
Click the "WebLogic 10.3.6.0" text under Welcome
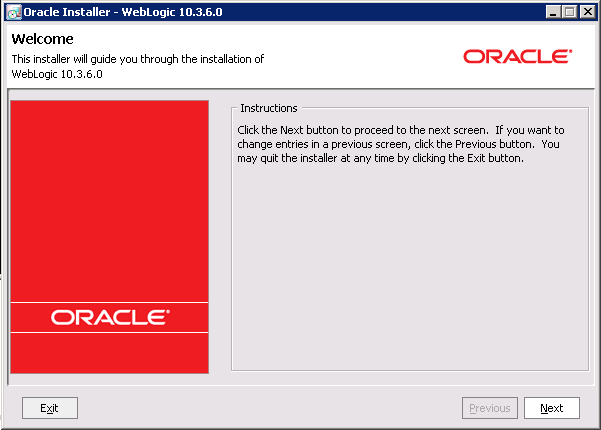(57, 74)
